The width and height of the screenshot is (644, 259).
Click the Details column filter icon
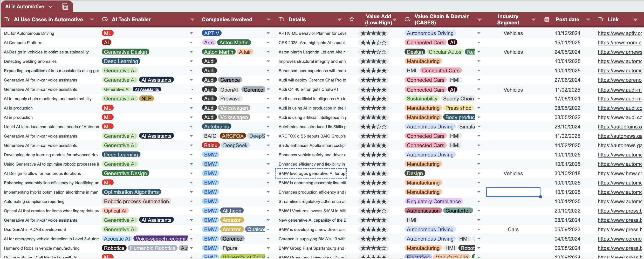[339, 19]
